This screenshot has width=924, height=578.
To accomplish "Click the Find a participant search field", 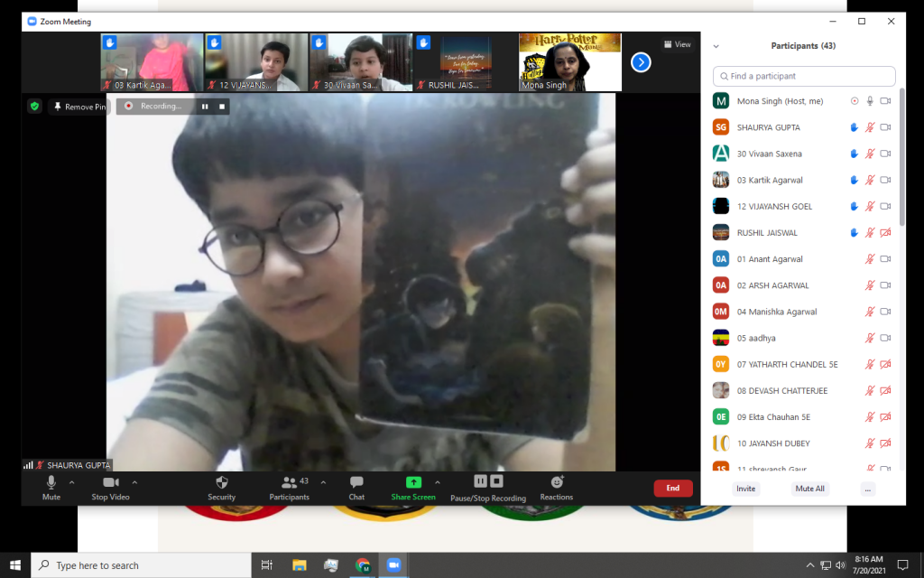I will click(x=804, y=76).
